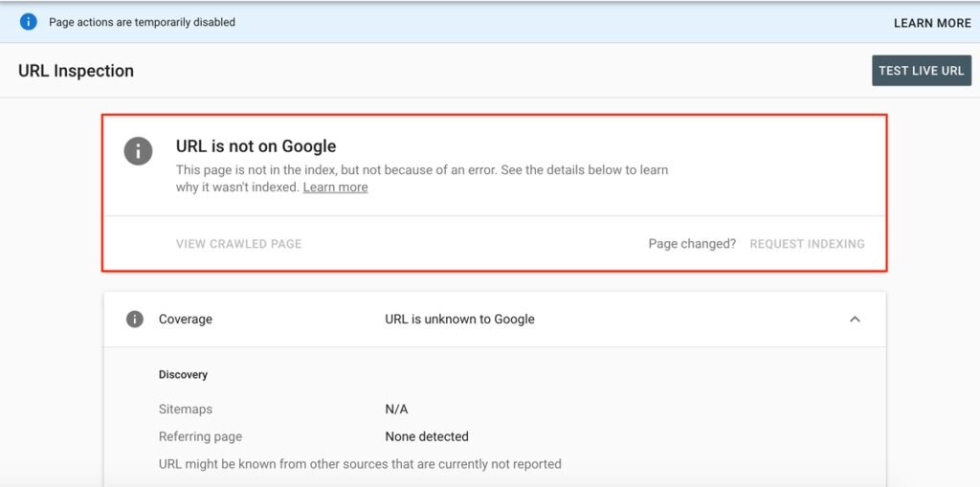Follow the underlined Learn more link
980x487 pixels.
[x=335, y=188]
